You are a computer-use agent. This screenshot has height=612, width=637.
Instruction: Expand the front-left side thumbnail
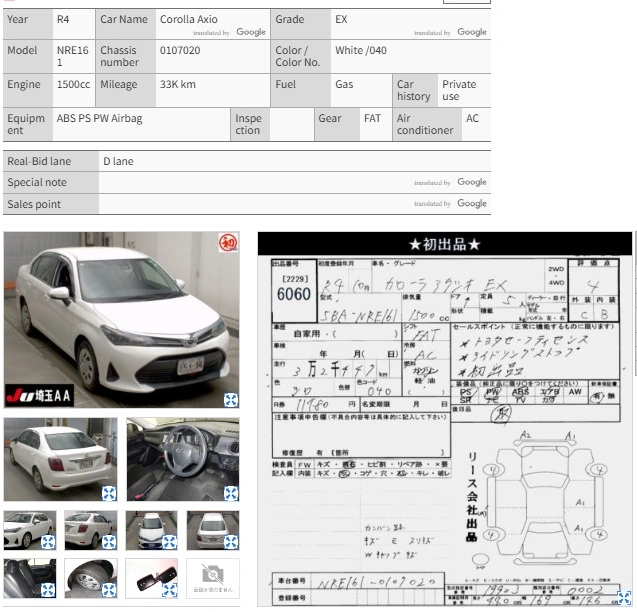(48, 542)
